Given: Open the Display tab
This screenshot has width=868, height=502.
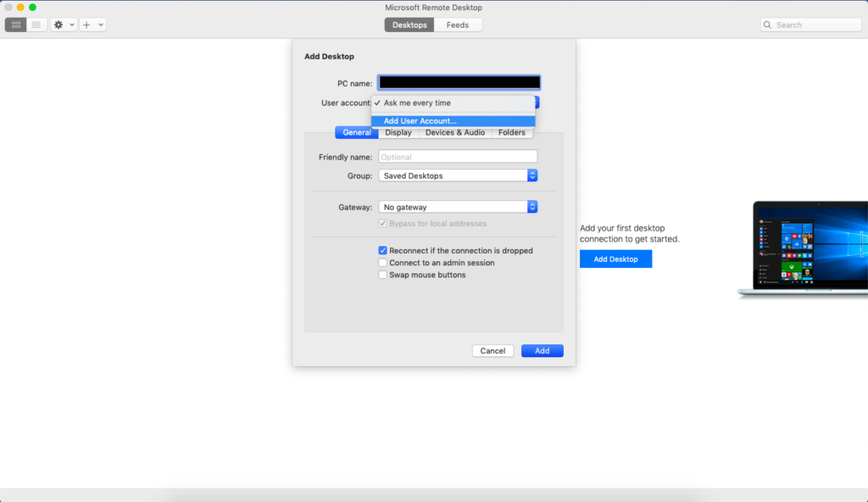Looking at the screenshot, I should 398,132.
